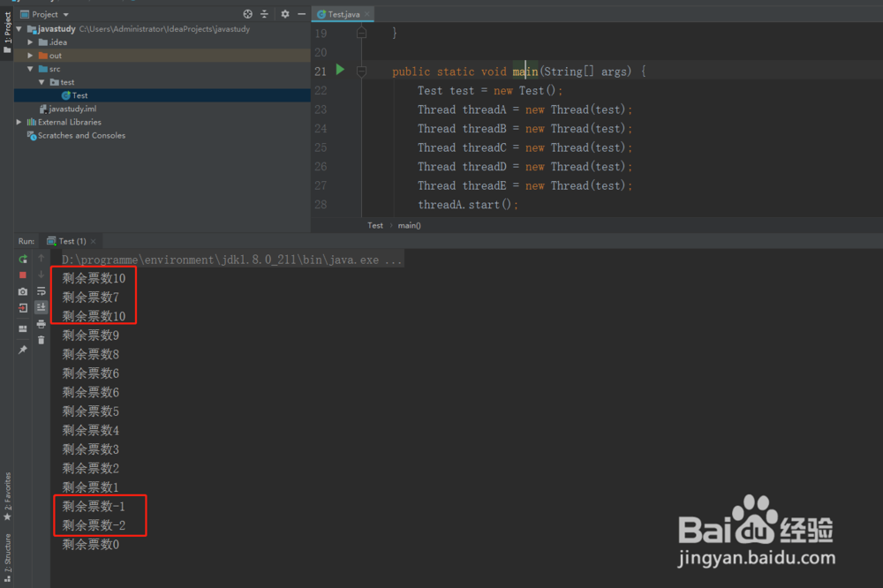The width and height of the screenshot is (883, 588).
Task: Hide the Project tool window
Action: (300, 14)
